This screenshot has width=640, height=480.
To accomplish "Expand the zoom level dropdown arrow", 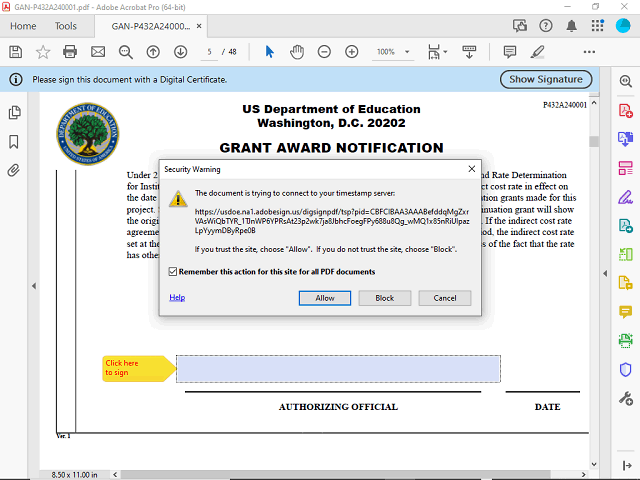I will [x=407, y=52].
